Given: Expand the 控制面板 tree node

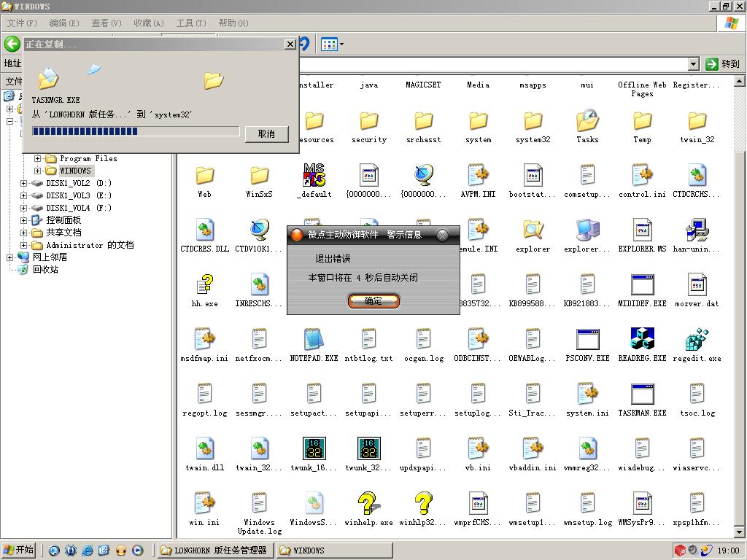Looking at the screenshot, I should click(x=23, y=220).
